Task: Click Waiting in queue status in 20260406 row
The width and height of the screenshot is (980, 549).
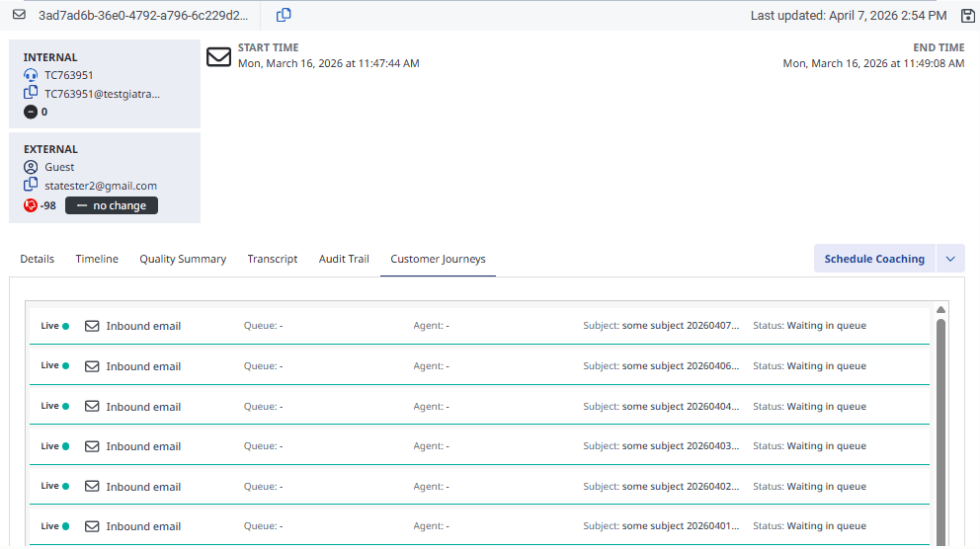Action: point(826,366)
